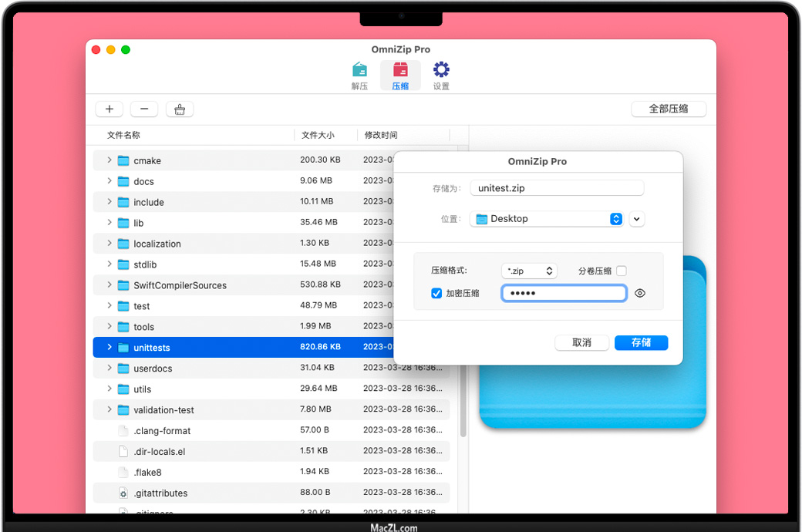This screenshot has width=802, height=532.
Task: Click the unitest.zip filename field
Action: click(x=557, y=188)
